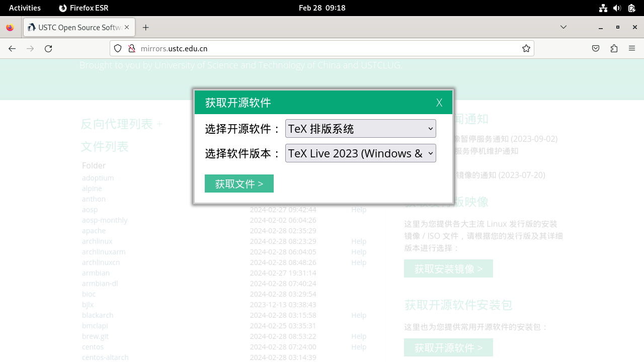Image resolution: width=644 pixels, height=362 pixels.
Task: Go back to previous page
Action: click(x=12, y=49)
